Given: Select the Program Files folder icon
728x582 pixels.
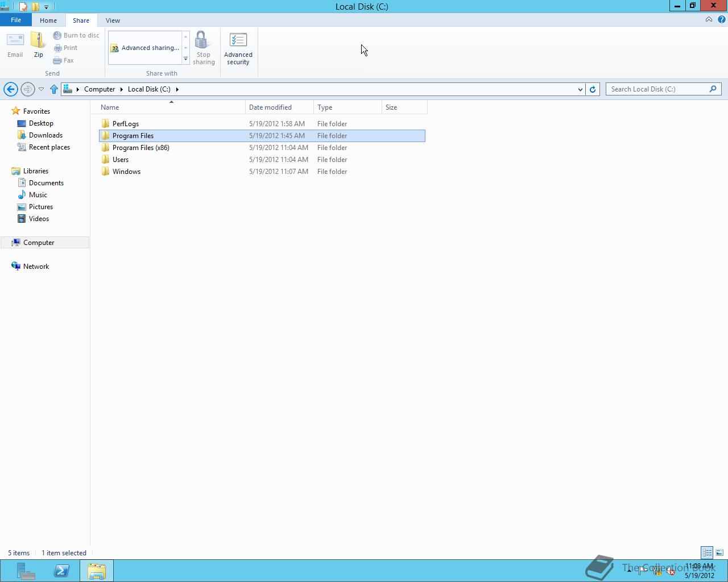Looking at the screenshot, I should coord(105,136).
